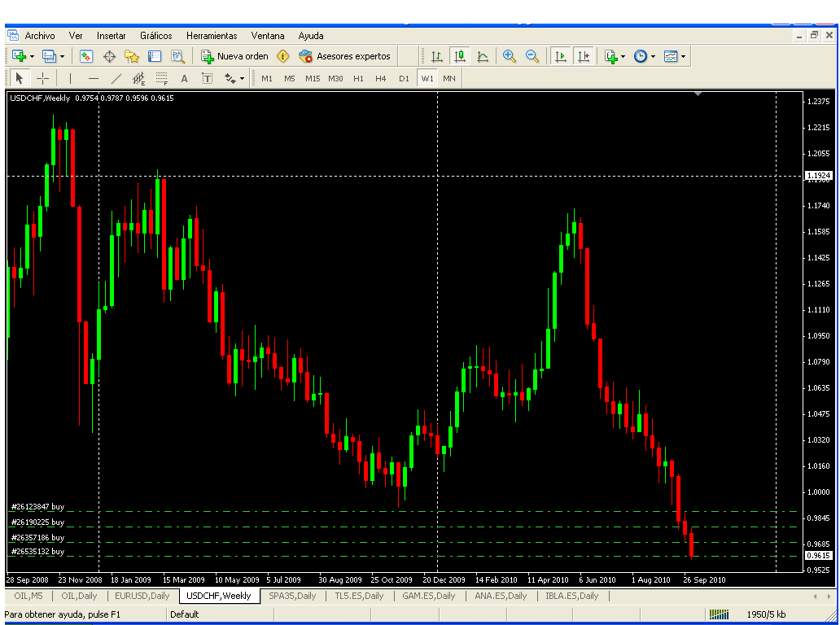The width and height of the screenshot is (840, 625).
Task: Open the Ayuda menu
Action: (311, 36)
